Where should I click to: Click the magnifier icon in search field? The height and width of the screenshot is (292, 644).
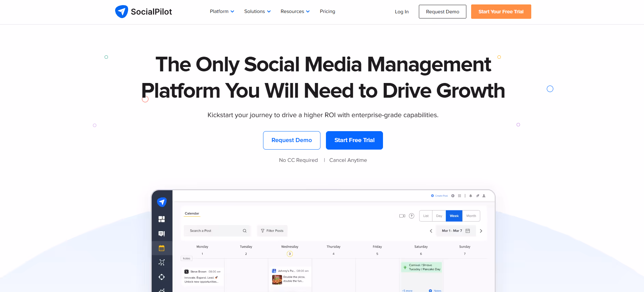click(x=245, y=231)
